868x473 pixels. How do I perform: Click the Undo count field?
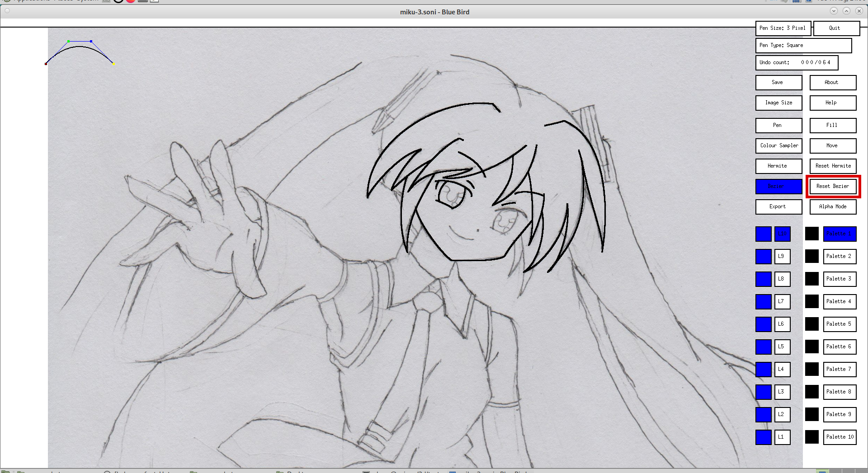(797, 62)
